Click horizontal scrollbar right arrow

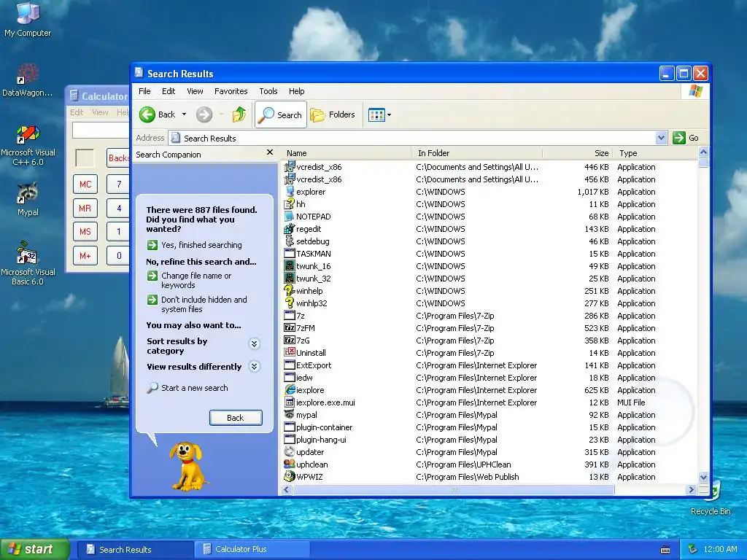click(691, 489)
